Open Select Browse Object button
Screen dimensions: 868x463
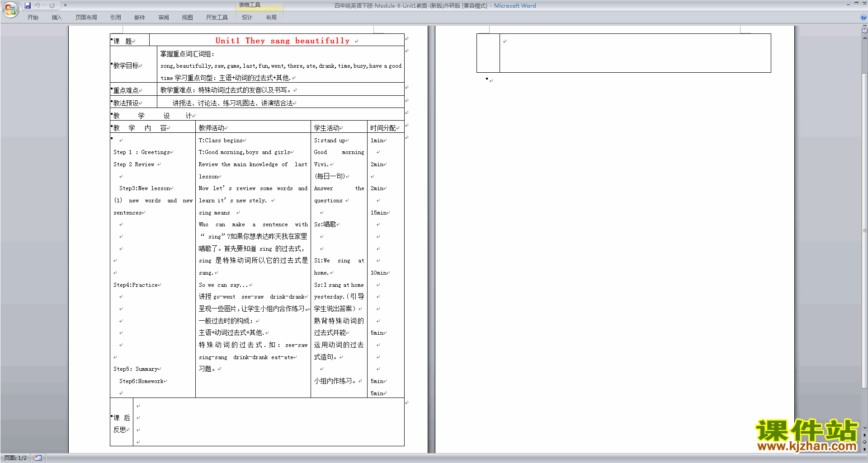(864, 442)
